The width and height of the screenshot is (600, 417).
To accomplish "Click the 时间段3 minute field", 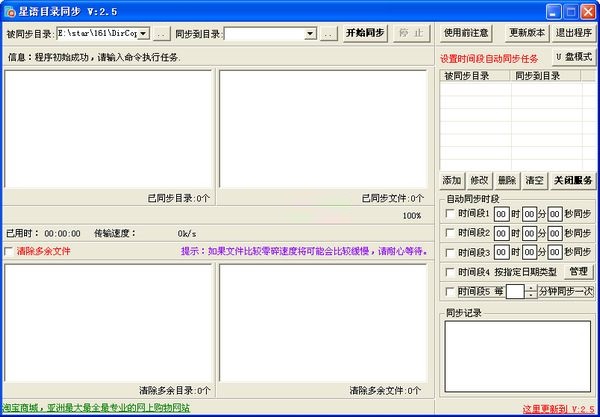I will [530, 252].
